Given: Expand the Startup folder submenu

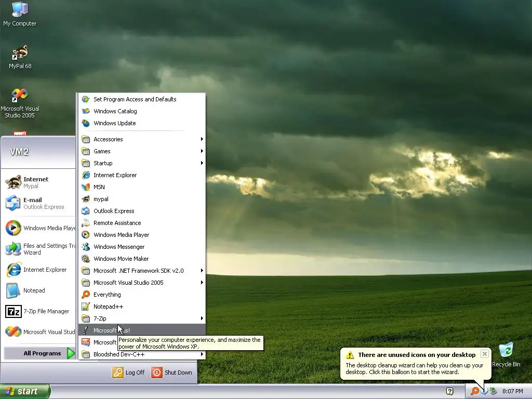Looking at the screenshot, I should 142,163.
